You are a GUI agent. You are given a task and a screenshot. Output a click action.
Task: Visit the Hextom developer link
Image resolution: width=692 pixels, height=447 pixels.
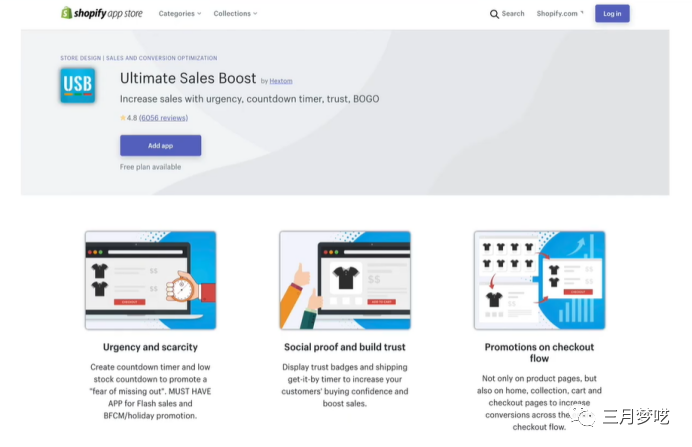point(281,81)
